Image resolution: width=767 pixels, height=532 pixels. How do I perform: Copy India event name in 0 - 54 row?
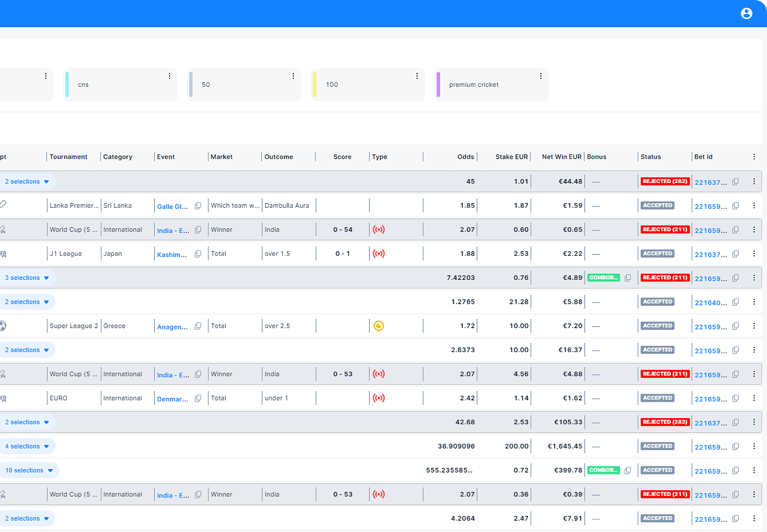[x=198, y=230]
